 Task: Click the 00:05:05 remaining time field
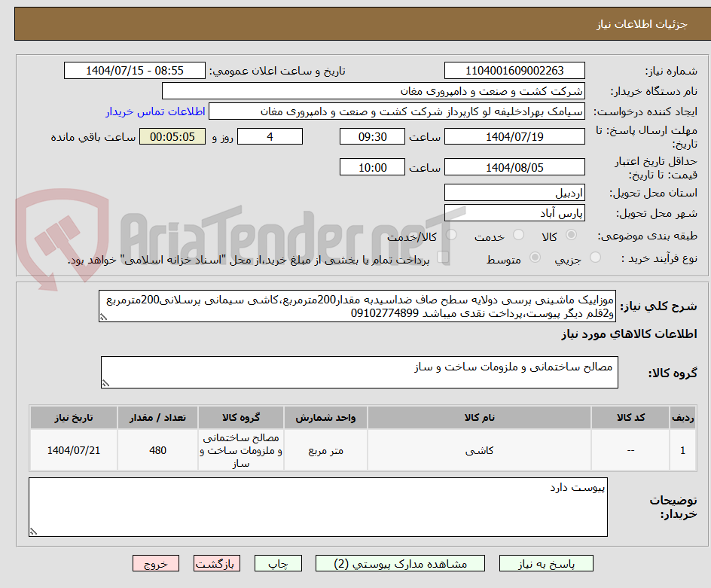(172, 136)
